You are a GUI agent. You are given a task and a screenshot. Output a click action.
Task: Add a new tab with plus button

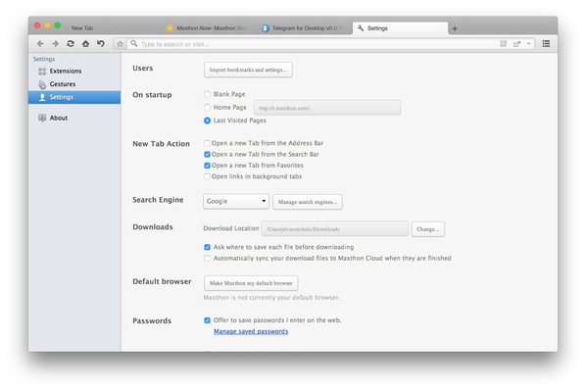[x=455, y=28]
